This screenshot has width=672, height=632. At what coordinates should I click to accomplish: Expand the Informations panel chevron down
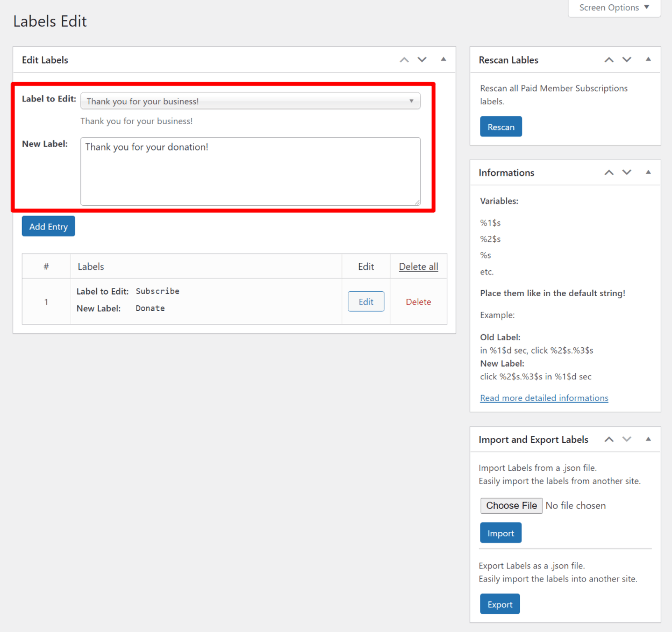pyautogui.click(x=627, y=172)
